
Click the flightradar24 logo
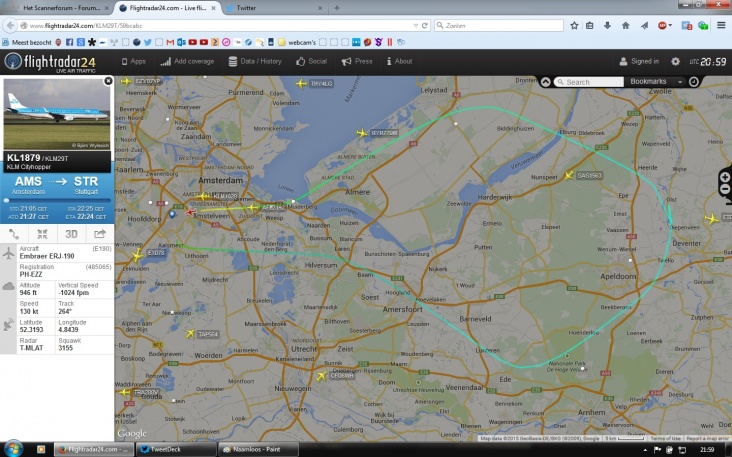click(50, 62)
